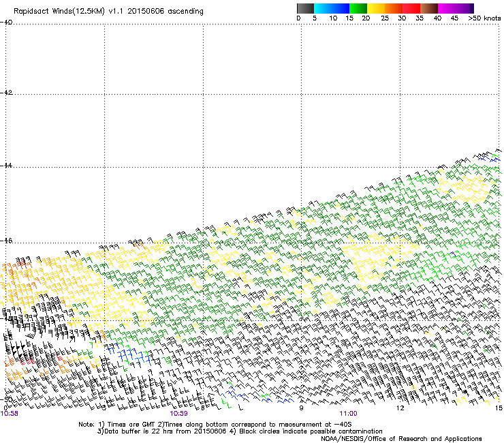The image size is (504, 443).
Task: Click the '-42' latitude axis label
Action: [6, 93]
